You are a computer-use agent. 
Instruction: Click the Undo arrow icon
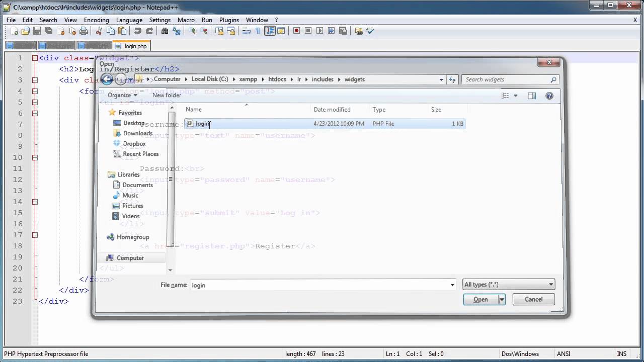[137, 31]
